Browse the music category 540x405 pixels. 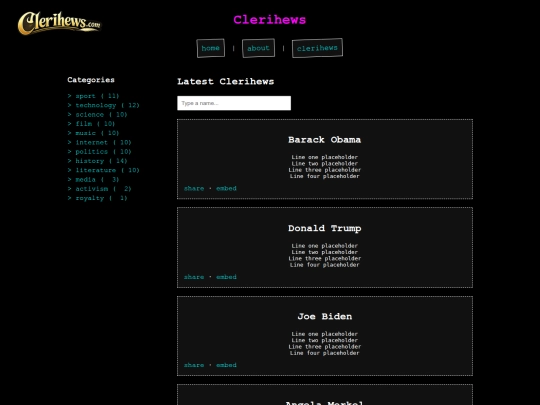tap(93, 133)
